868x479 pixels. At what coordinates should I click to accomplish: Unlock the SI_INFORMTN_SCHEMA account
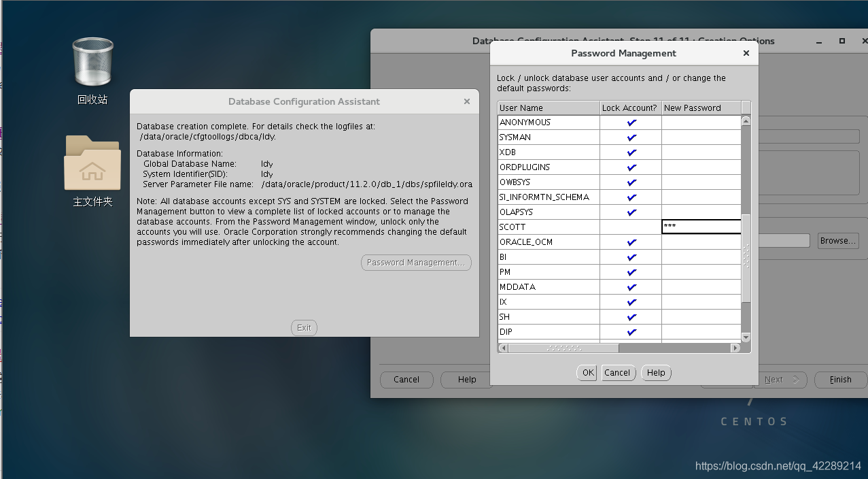tap(630, 197)
